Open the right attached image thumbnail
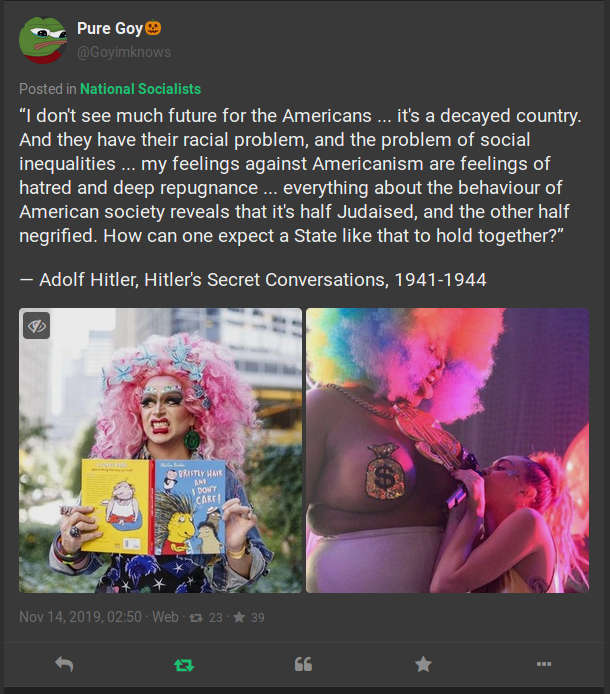 [448, 451]
